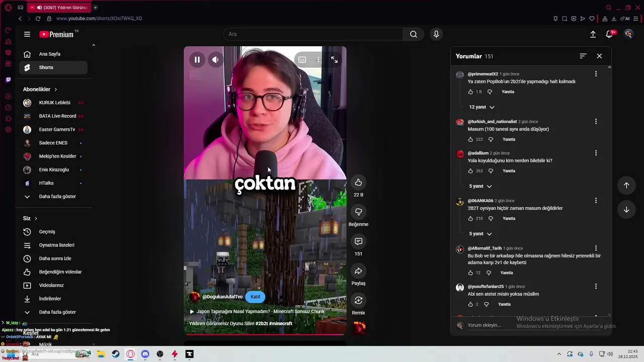The height and width of the screenshot is (362, 644).
Task: Pause the Shorts video
Action: click(x=197, y=60)
